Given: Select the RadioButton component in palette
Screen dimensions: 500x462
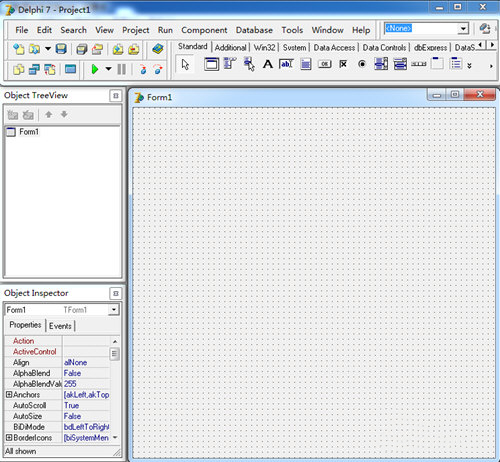Looking at the screenshot, I should [362, 64].
